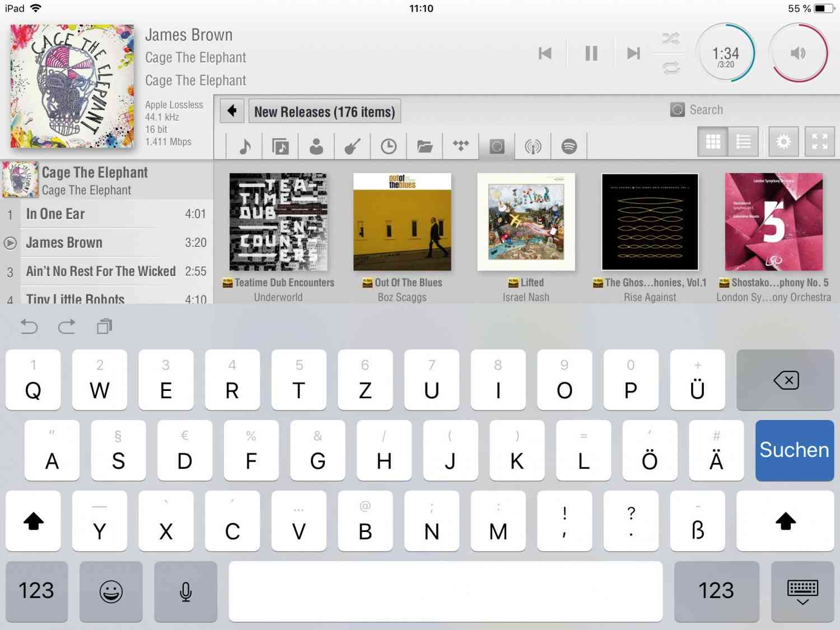
Task: Tap the right 123 numbers key
Action: 716,591
